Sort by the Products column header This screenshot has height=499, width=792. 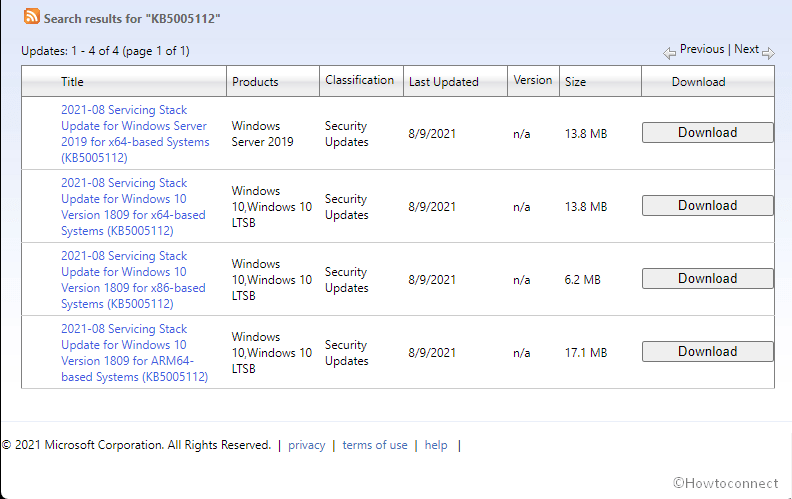pos(255,82)
